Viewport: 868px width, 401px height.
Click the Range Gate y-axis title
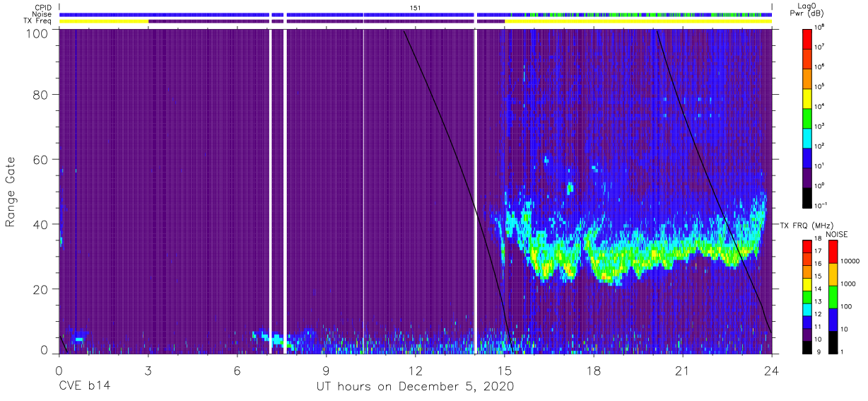pos(11,192)
